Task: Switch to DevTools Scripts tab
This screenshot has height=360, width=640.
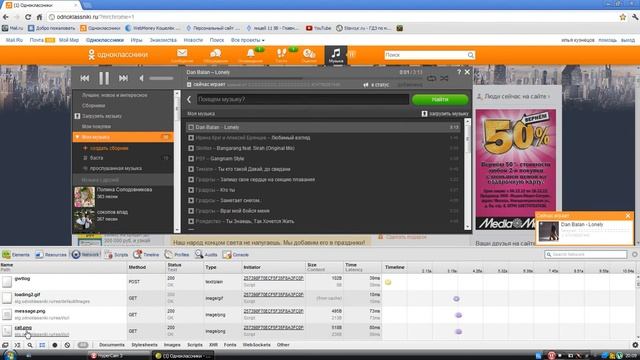Action: (116, 255)
